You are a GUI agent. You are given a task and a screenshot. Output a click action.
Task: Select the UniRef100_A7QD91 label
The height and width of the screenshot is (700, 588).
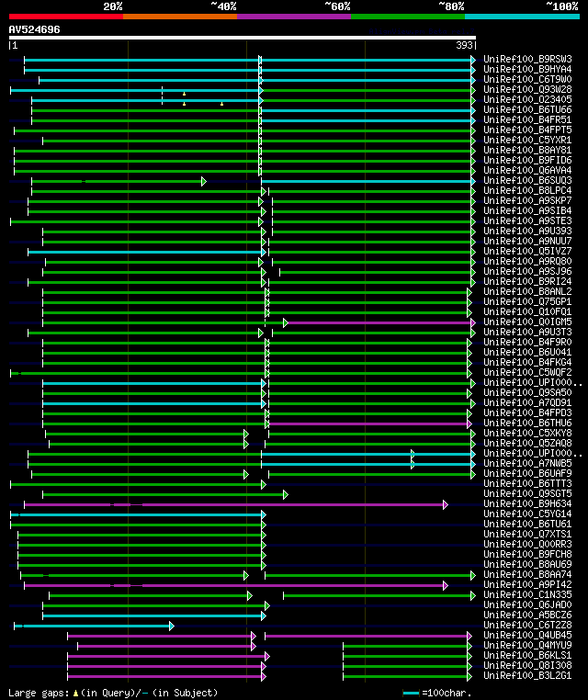point(527,402)
